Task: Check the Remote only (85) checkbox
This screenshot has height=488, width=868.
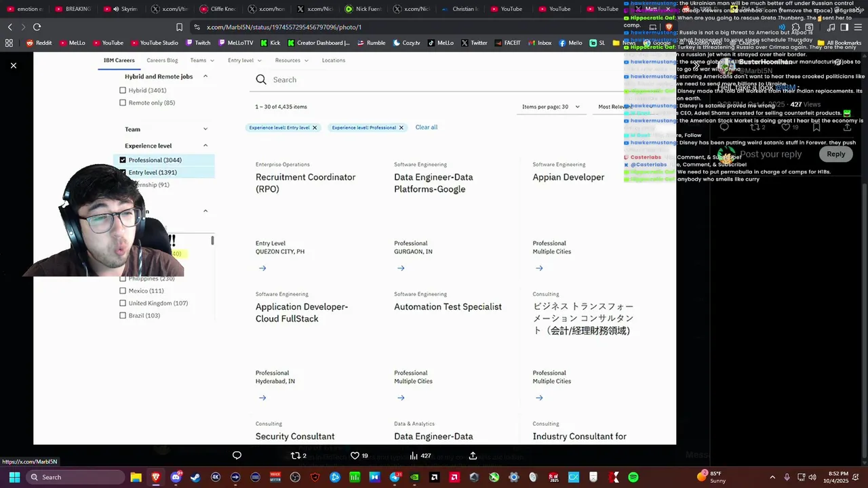Action: coord(123,103)
